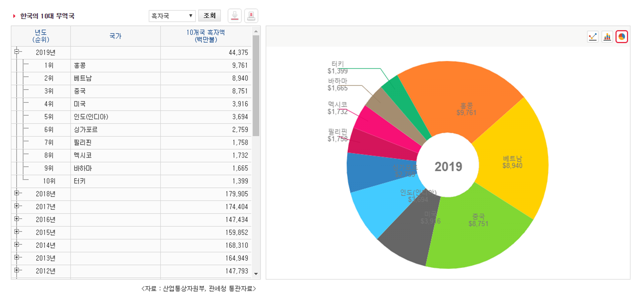644x293 pixels.
Task: Select the pie chart view icon
Action: click(x=621, y=37)
